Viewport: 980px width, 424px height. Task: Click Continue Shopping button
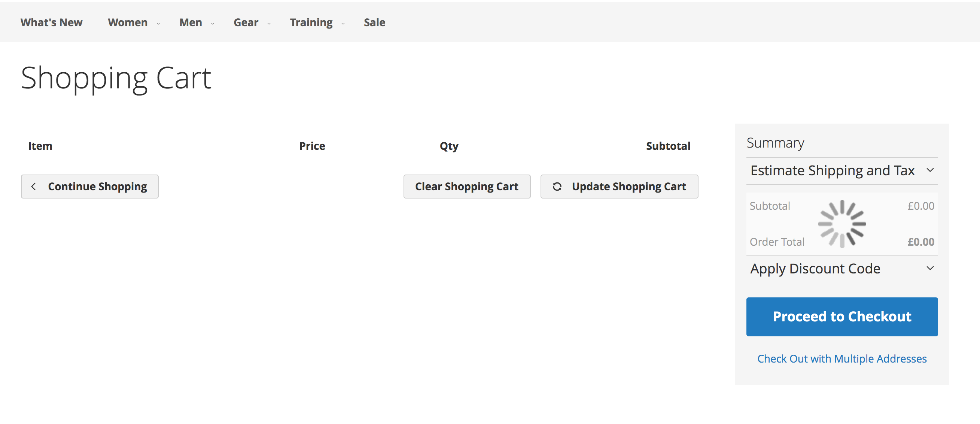pyautogui.click(x=90, y=186)
